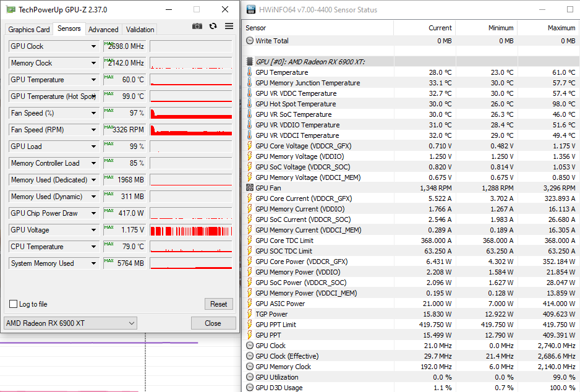
Task: Click the Reset button in GPU-Z
Action: point(219,304)
